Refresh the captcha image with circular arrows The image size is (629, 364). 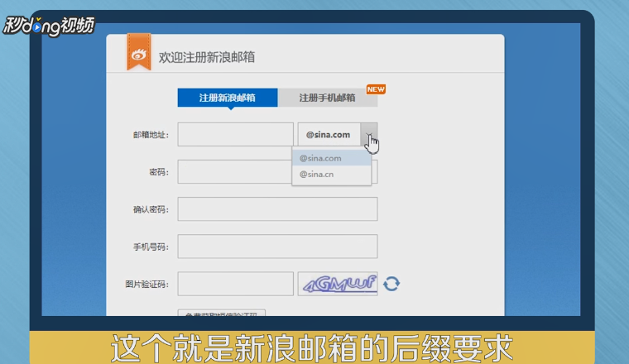391,284
